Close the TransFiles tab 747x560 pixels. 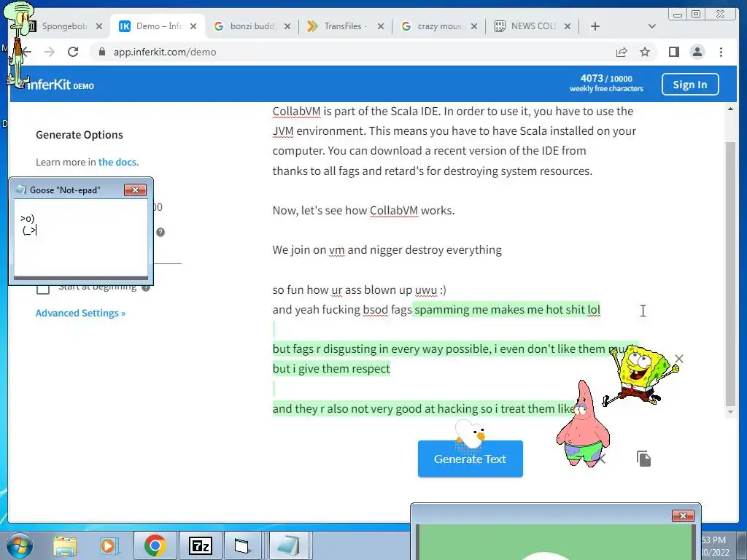tap(381, 26)
